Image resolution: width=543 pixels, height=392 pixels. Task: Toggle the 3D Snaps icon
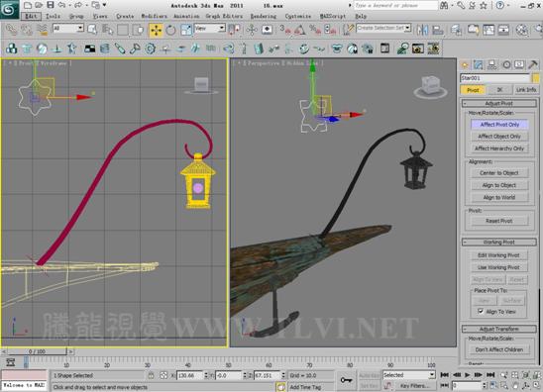click(x=284, y=30)
